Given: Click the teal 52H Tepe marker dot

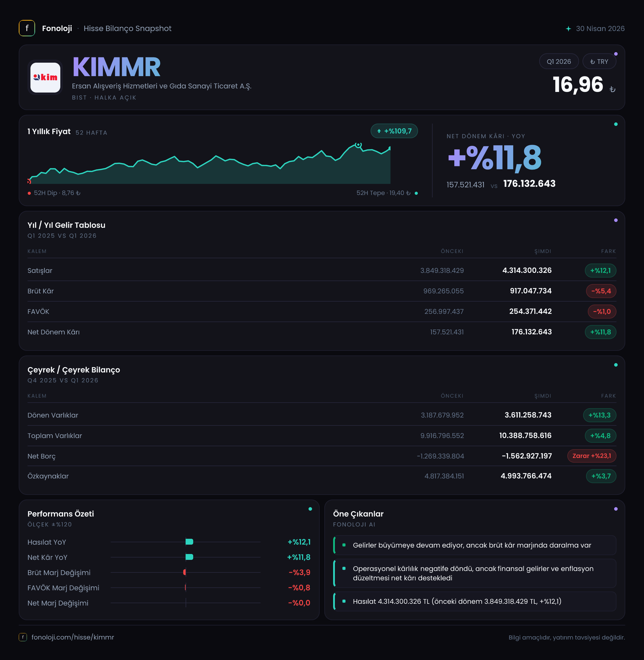Looking at the screenshot, I should point(416,193).
